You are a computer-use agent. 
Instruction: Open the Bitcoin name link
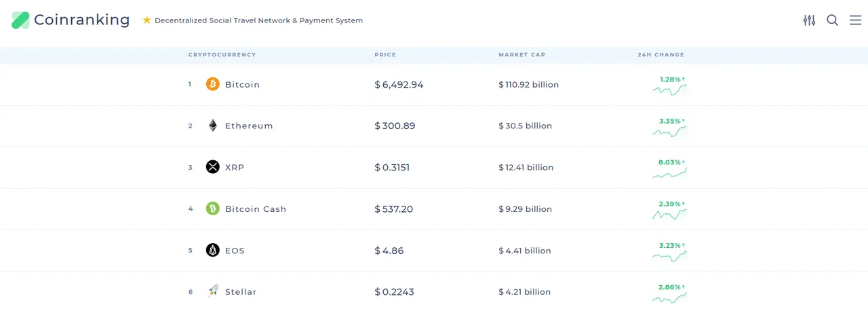[243, 85]
